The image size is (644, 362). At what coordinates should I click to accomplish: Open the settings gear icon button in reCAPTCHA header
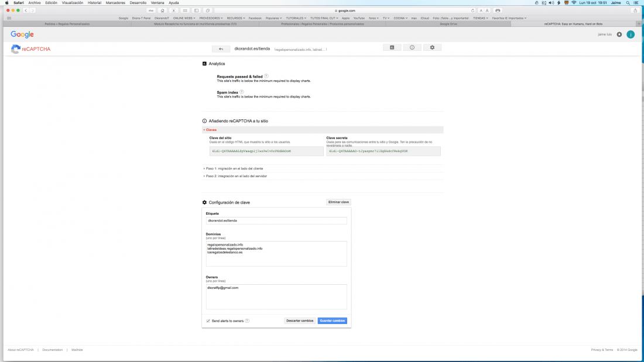pyautogui.click(x=432, y=47)
